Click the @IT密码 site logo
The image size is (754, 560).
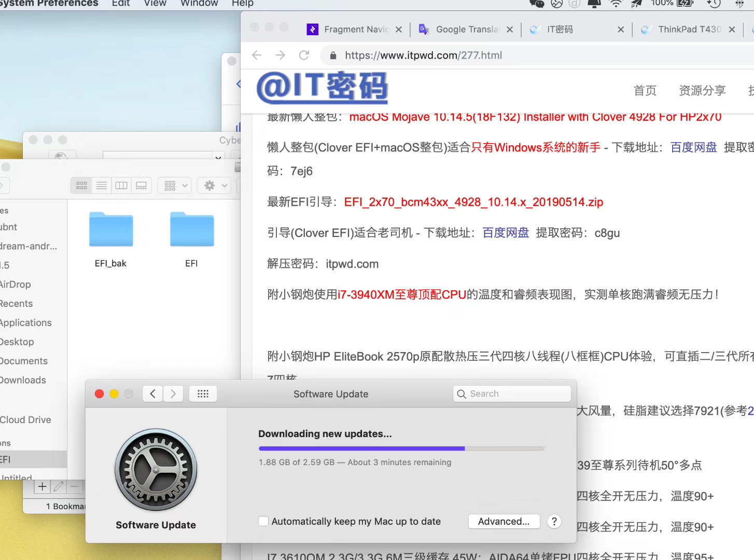[322, 87]
